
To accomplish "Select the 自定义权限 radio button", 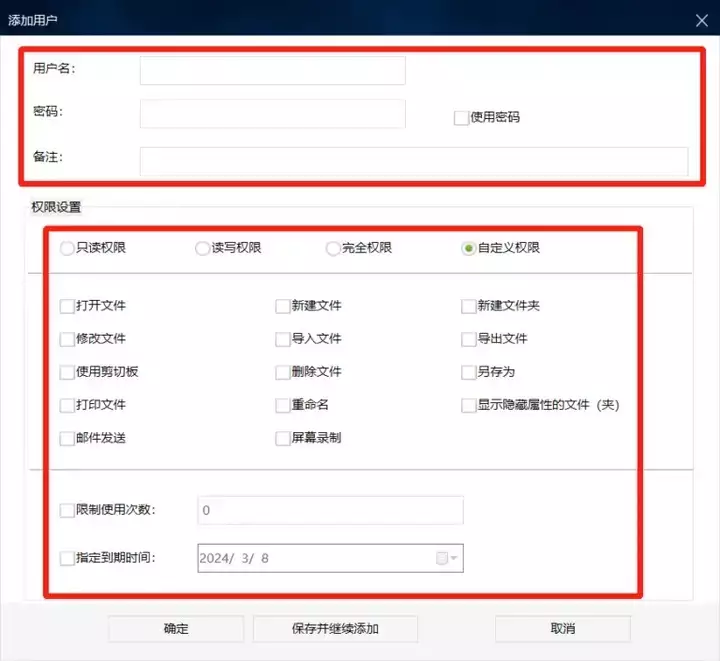I will (468, 248).
